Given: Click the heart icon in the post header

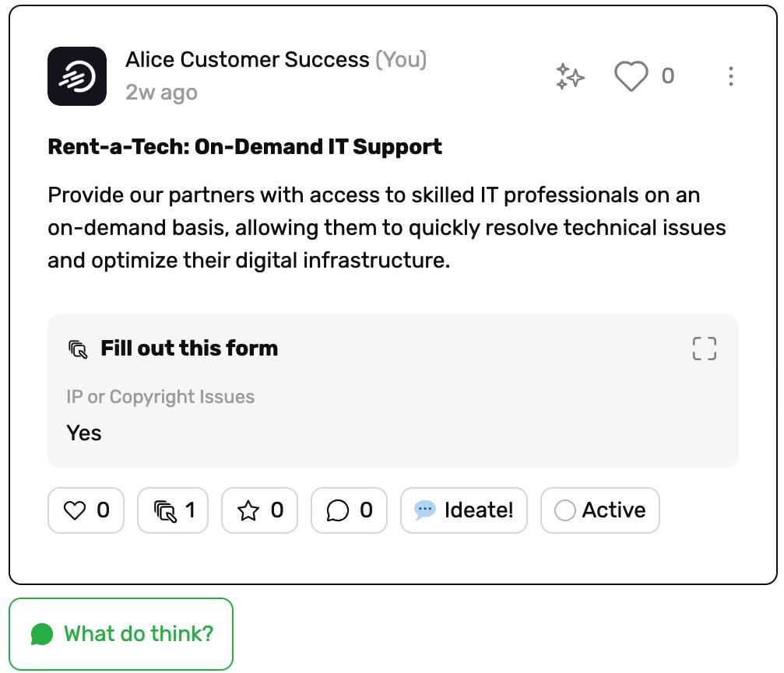Looking at the screenshot, I should [632, 75].
